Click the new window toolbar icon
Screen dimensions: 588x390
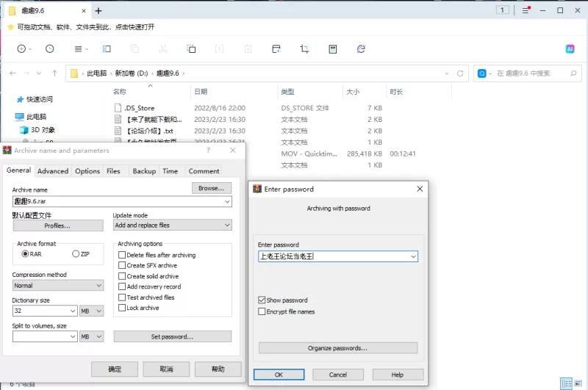click(x=276, y=48)
